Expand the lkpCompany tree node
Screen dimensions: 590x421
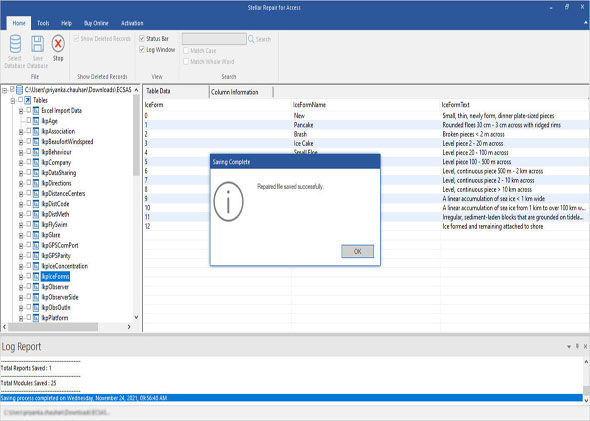click(x=21, y=163)
